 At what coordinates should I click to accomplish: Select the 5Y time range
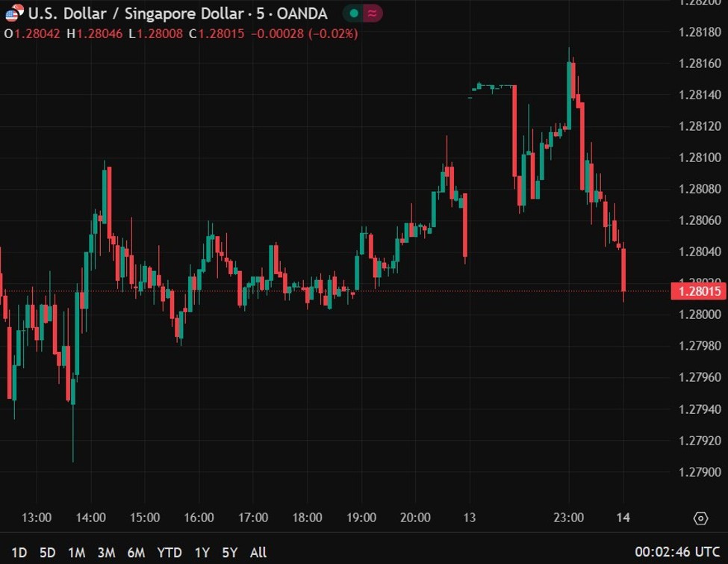coord(230,552)
